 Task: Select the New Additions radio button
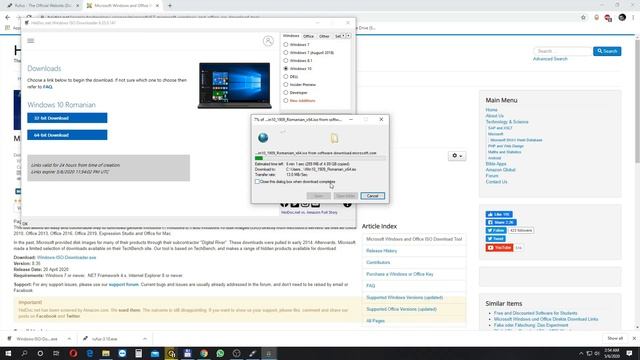pos(286,100)
